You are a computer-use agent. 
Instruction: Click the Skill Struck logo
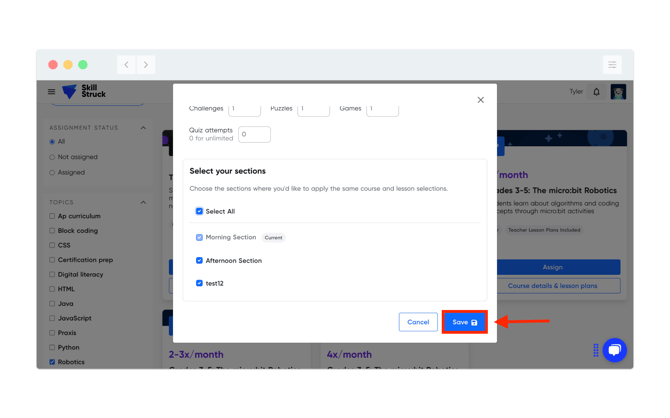tap(84, 91)
